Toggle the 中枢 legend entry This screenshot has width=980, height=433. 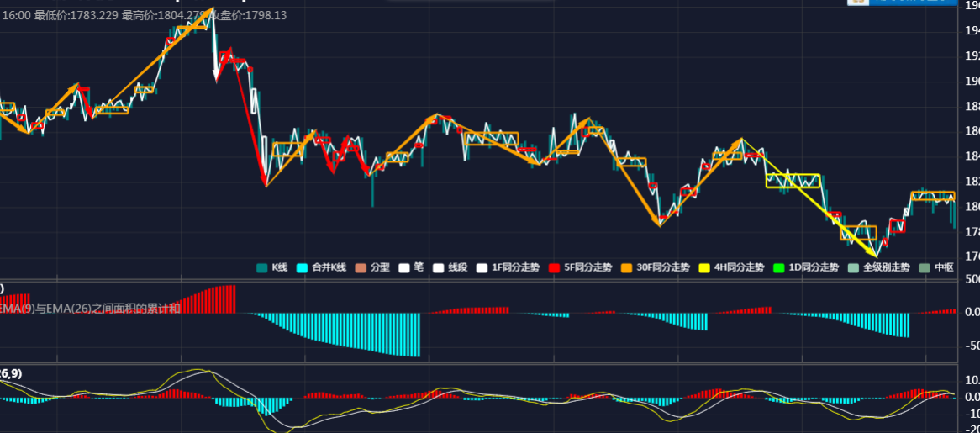point(935,267)
